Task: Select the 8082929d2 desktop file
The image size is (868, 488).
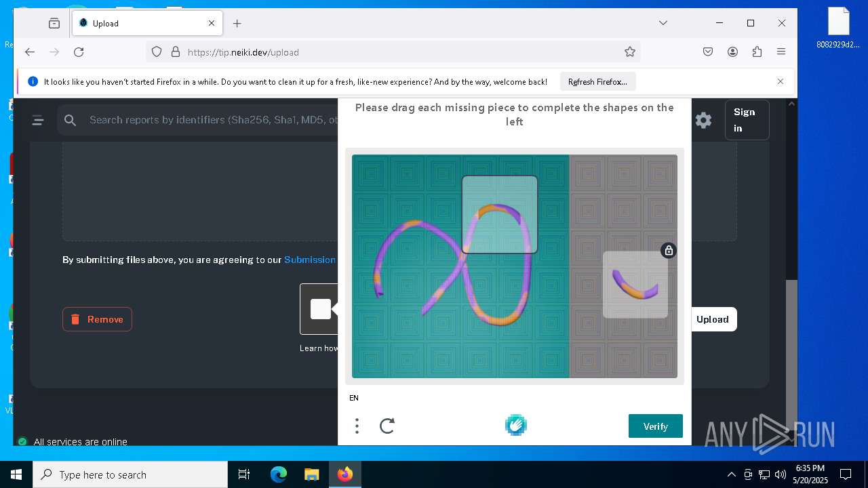Action: (838, 28)
